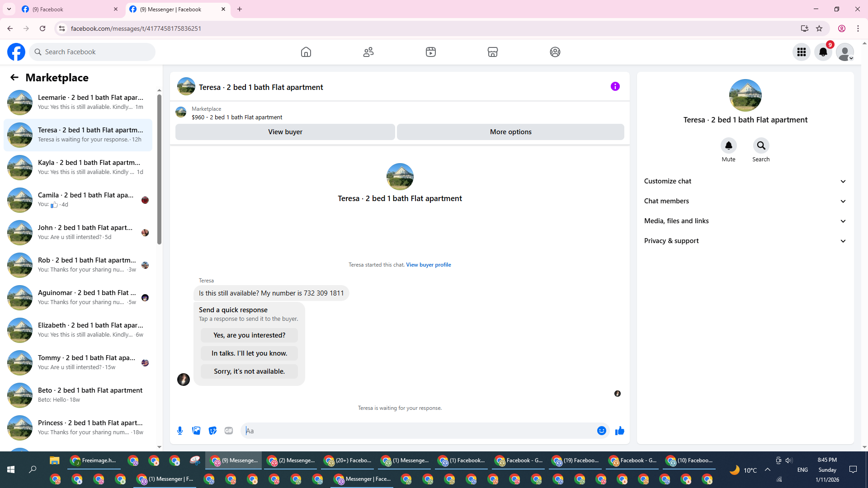Open the Freeimage.h... taskbar window
This screenshot has width=868, height=488.
[x=94, y=460]
